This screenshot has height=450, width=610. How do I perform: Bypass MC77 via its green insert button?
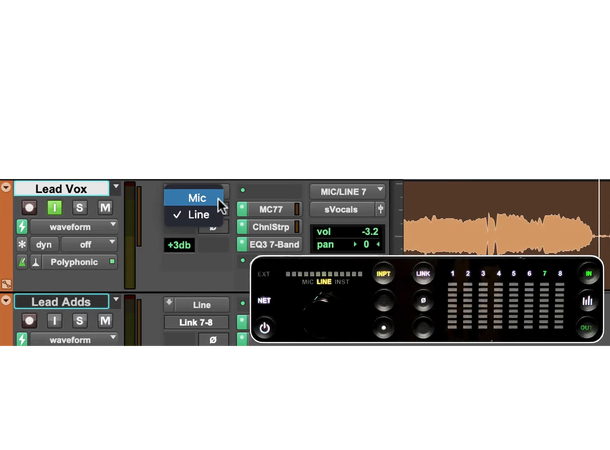242,209
